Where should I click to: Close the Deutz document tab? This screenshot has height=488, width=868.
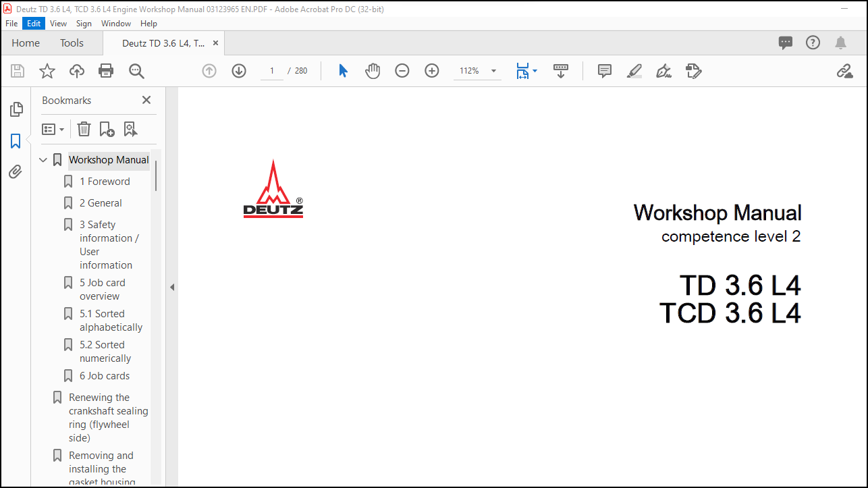[216, 43]
